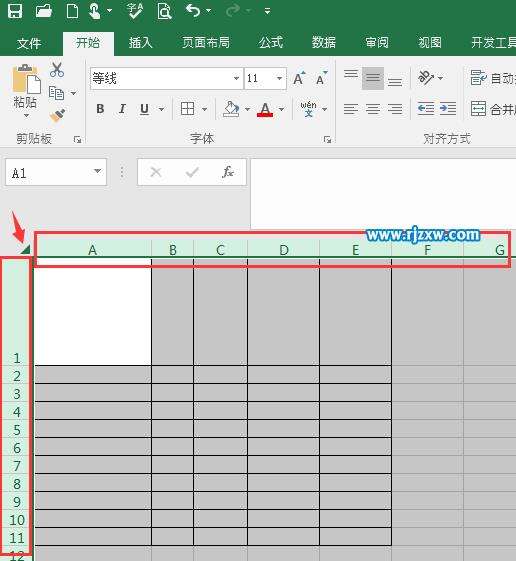Viewport: 516px width, 561px height.
Task: Toggle Italic formatting
Action: [x=122, y=109]
